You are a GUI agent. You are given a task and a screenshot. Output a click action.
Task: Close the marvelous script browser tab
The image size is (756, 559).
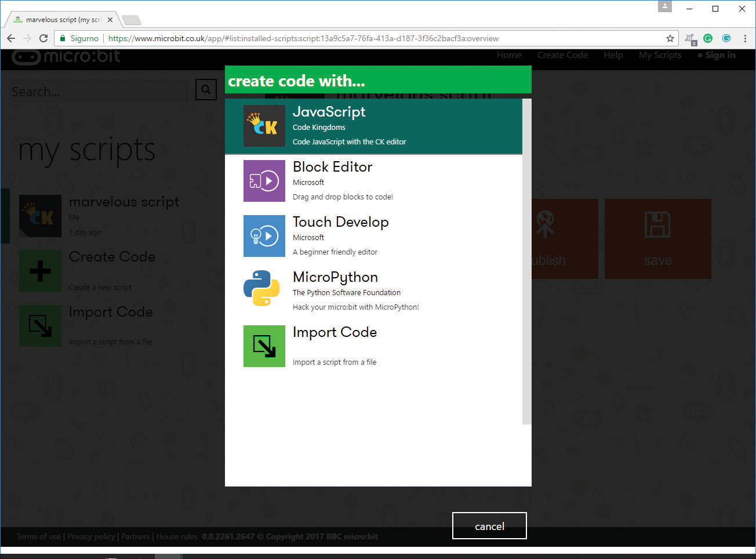[110, 20]
